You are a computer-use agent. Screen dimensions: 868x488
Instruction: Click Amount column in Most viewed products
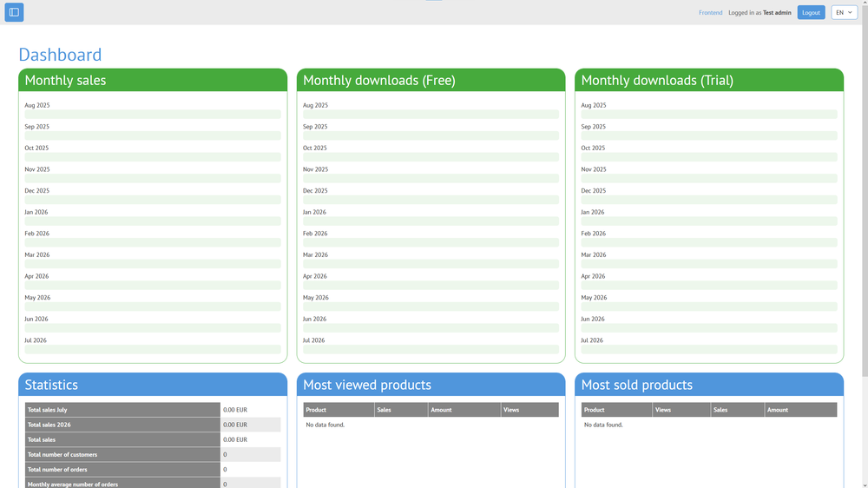tap(464, 410)
